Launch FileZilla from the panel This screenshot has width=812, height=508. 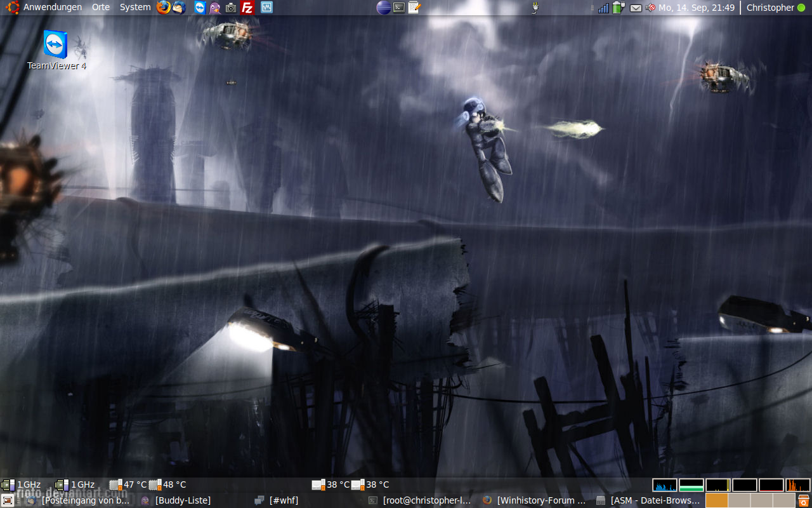247,8
